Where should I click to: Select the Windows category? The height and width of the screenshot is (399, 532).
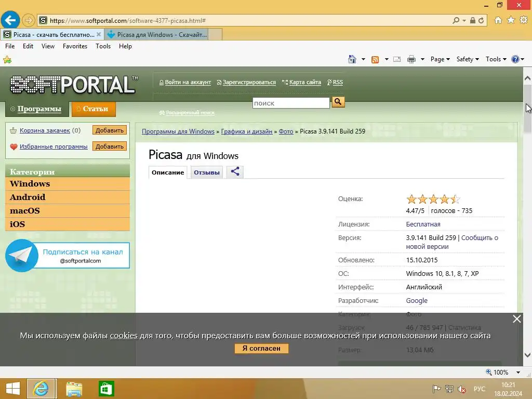tap(68, 183)
